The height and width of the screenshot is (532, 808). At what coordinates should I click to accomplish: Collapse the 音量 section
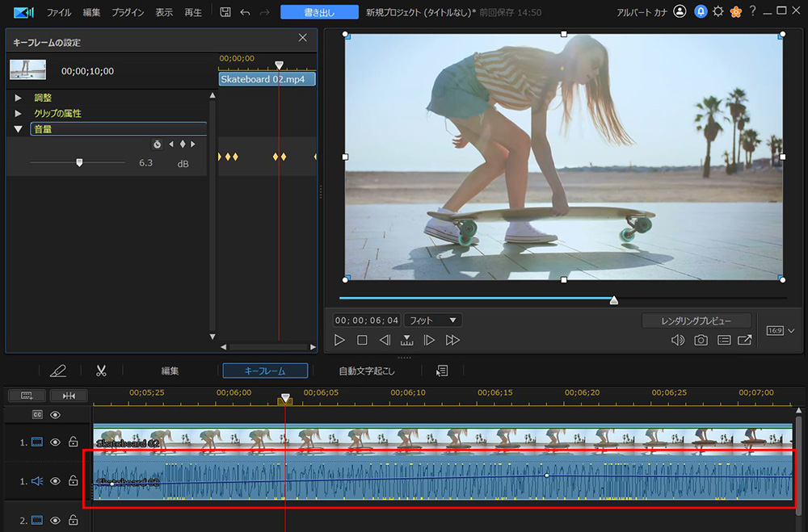pyautogui.click(x=19, y=129)
